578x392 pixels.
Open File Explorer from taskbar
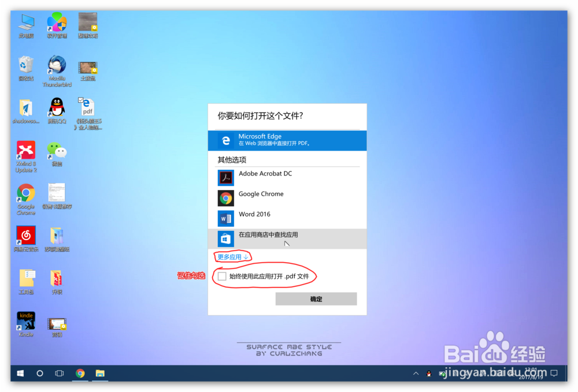[100, 373]
